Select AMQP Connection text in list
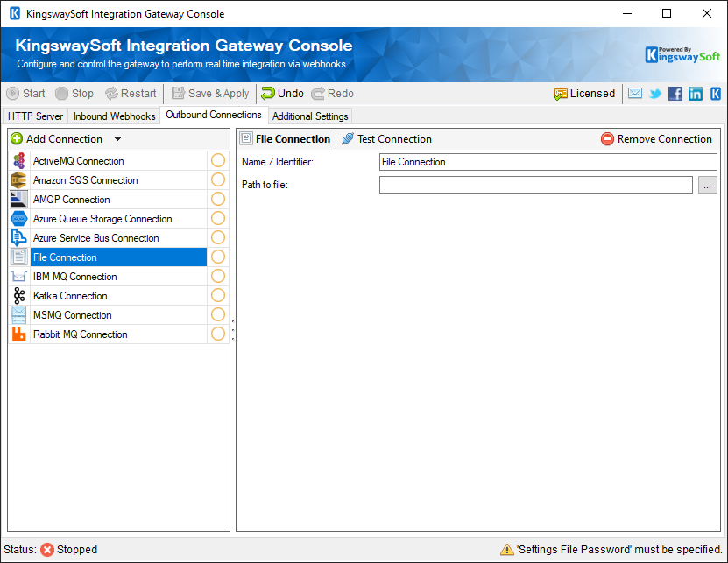The image size is (728, 563). tap(72, 200)
